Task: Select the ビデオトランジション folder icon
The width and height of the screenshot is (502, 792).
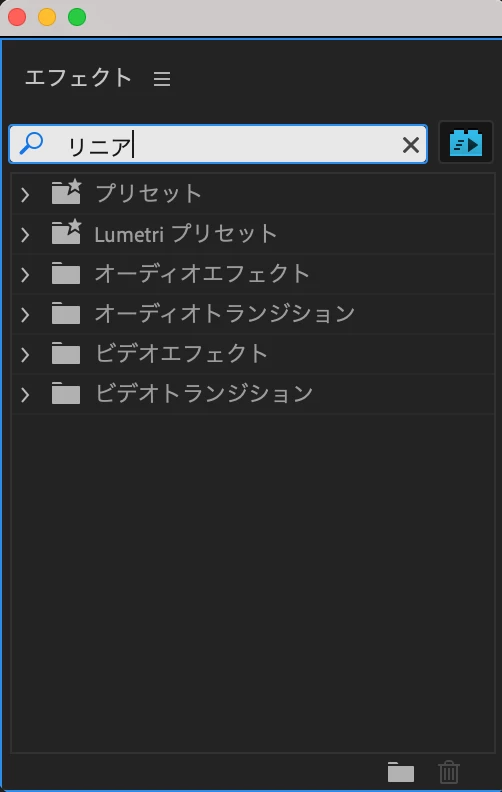Action: coord(66,393)
